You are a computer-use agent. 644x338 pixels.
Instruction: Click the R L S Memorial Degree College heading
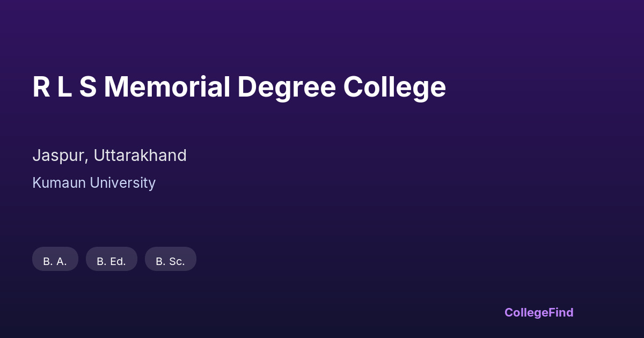(x=239, y=87)
